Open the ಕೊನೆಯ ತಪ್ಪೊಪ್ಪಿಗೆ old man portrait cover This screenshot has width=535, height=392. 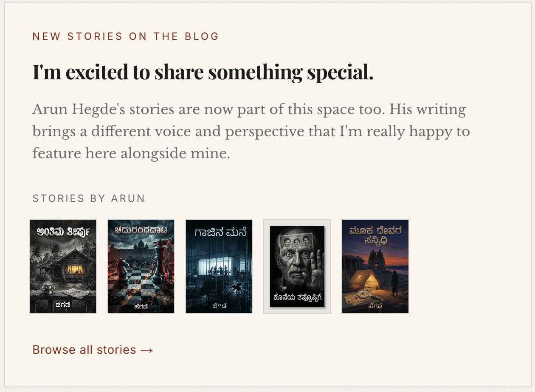pos(297,266)
